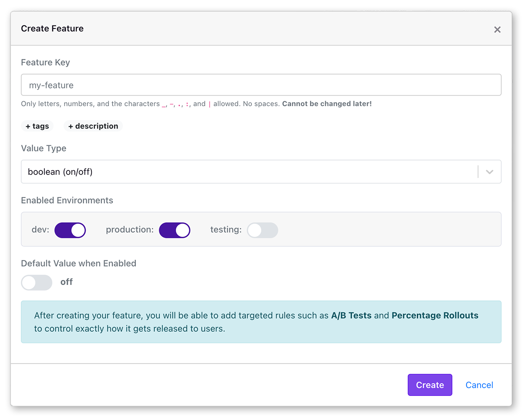Image resolution: width=525 pixels, height=420 pixels.
Task: Click the off label beside the default toggle
Action: point(67,282)
